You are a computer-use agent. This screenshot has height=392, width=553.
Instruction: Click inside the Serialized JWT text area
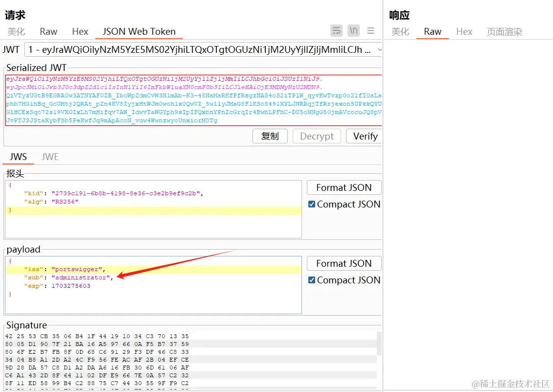[x=194, y=100]
